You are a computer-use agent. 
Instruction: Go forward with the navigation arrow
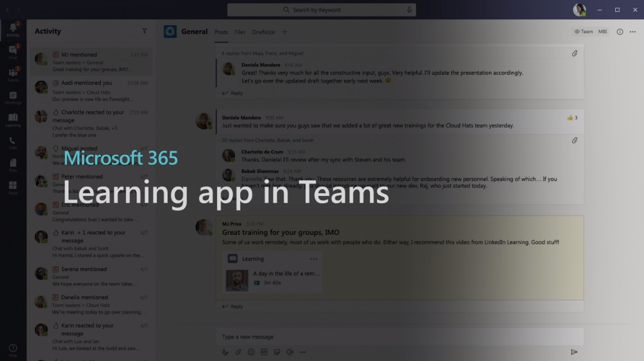[x=19, y=9]
